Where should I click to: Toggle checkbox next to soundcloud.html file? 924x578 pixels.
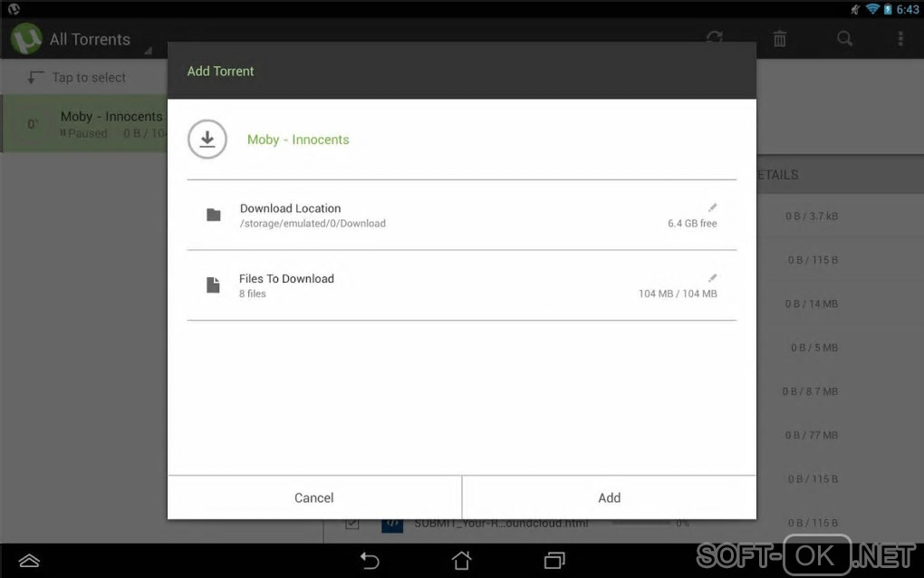[x=351, y=523]
